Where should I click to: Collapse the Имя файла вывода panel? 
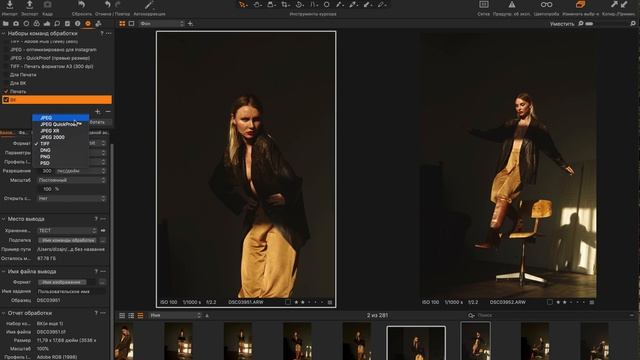(3, 271)
